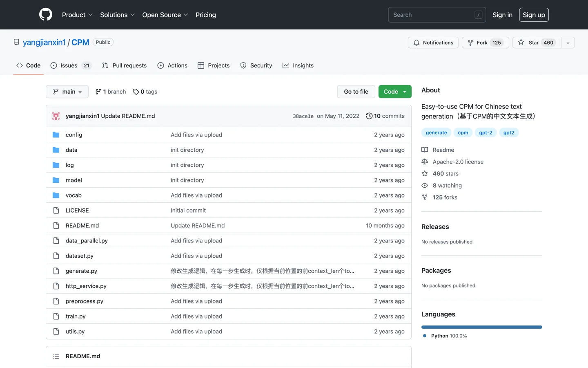The height and width of the screenshot is (368, 588).
Task: Click the fork icon in Fork button
Action: click(x=470, y=43)
